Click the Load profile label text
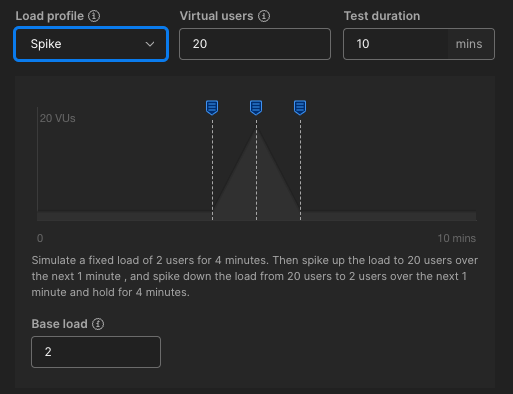 click(50, 16)
